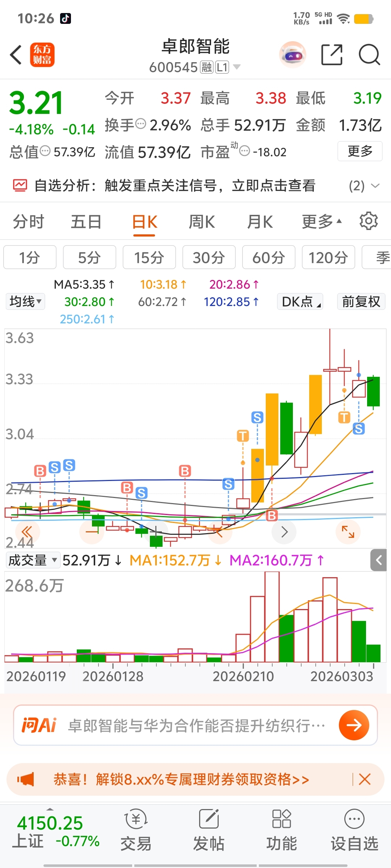Screen dimensions: 391x868
Task: Select 15分 period
Action: [149, 257]
